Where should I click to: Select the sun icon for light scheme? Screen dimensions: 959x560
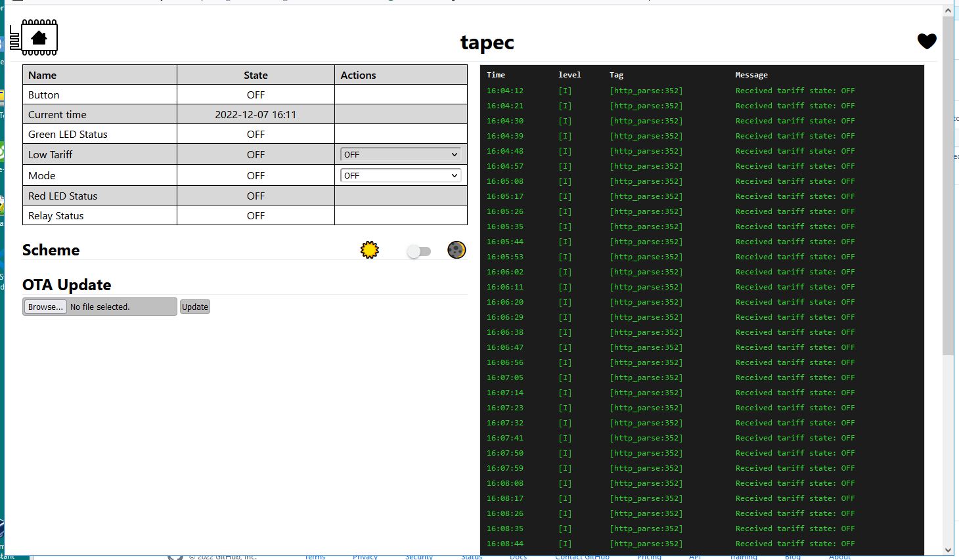[369, 249]
